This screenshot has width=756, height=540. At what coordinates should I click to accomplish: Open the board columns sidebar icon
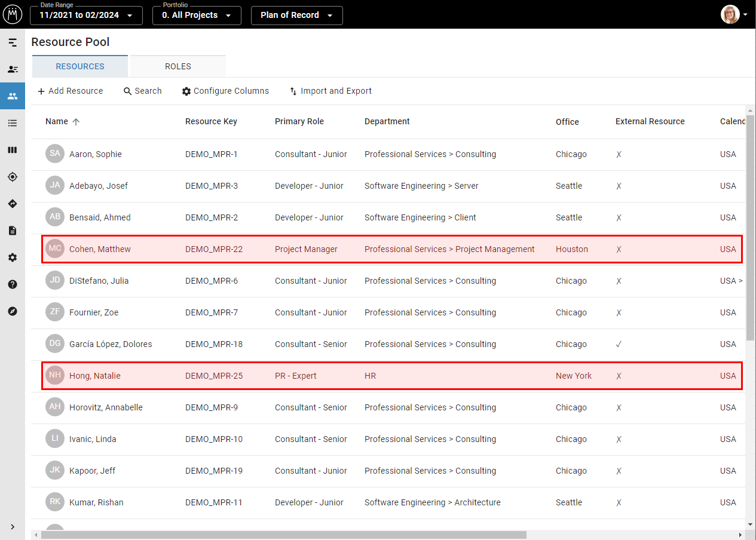(13, 150)
